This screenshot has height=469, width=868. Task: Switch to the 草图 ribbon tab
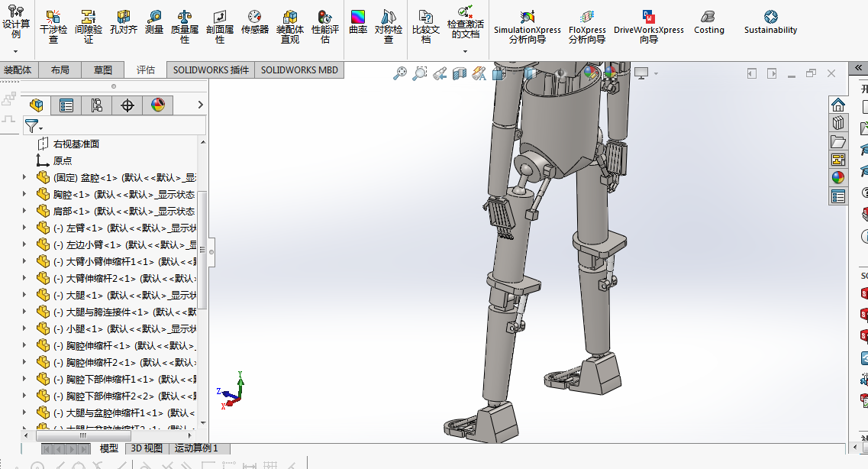click(x=103, y=70)
